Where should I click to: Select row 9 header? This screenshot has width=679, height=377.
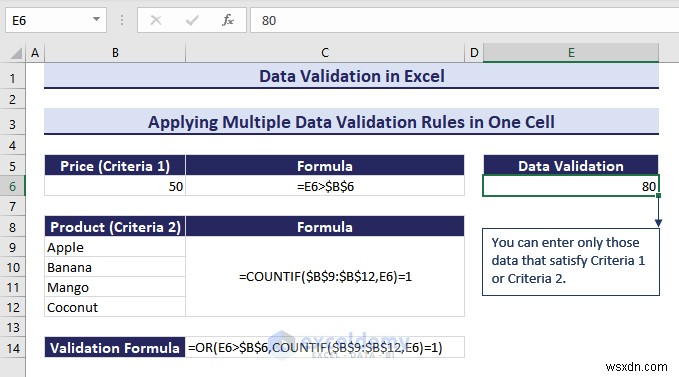[13, 247]
